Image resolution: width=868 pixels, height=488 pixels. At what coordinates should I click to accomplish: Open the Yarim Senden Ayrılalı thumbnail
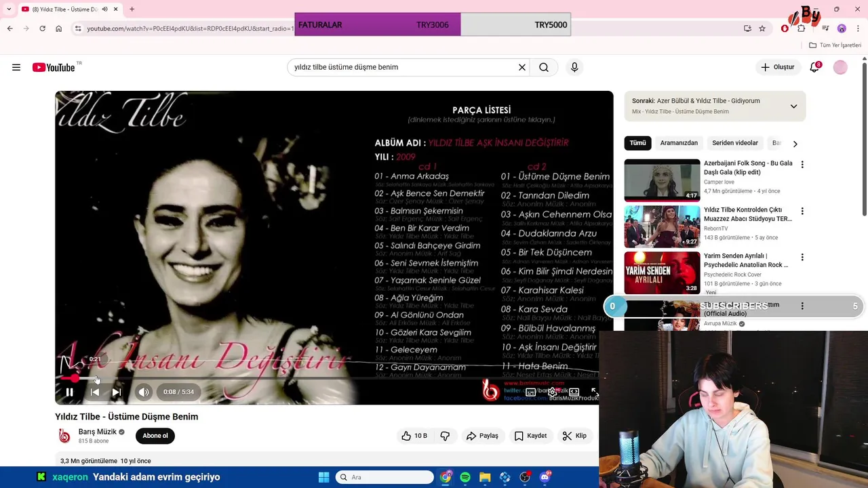tap(662, 272)
